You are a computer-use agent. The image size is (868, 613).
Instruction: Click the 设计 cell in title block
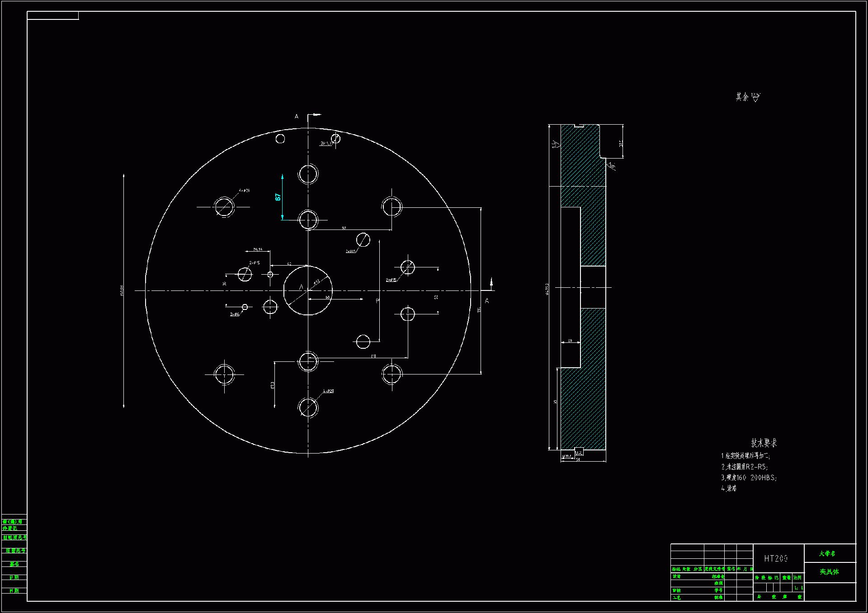tap(676, 576)
